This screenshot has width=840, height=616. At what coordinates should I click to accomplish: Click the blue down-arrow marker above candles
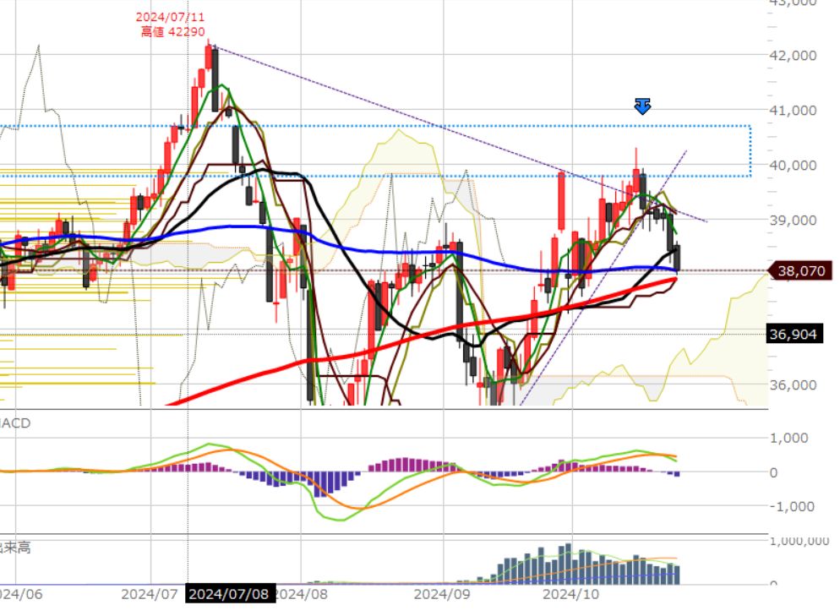click(642, 106)
